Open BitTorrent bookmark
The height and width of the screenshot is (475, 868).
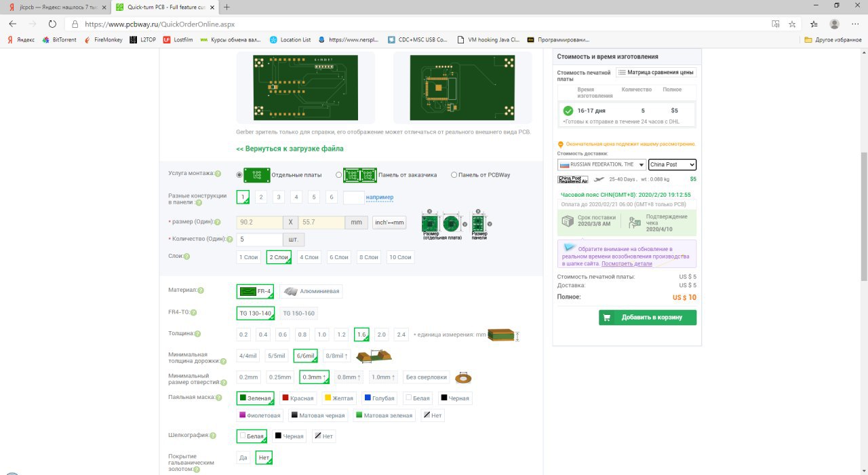point(60,39)
